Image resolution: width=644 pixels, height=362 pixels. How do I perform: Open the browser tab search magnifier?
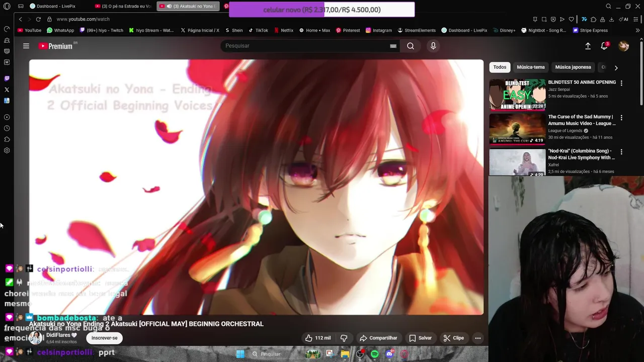608,6
